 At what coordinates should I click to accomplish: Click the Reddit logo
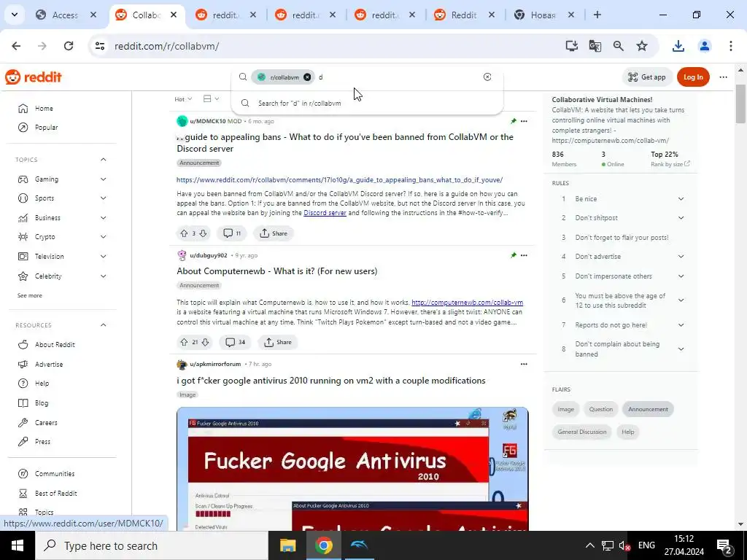pyautogui.click(x=34, y=77)
